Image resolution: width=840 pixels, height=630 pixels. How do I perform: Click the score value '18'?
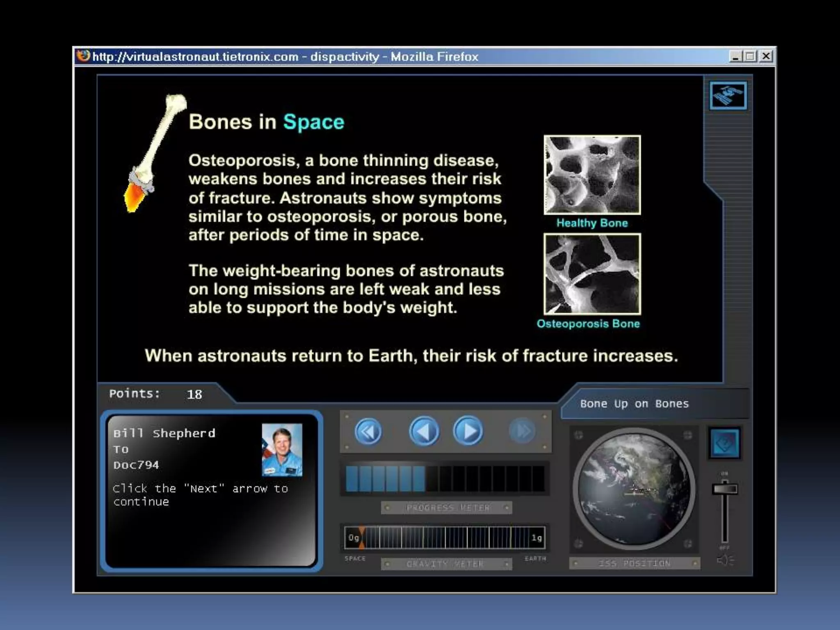(x=194, y=395)
